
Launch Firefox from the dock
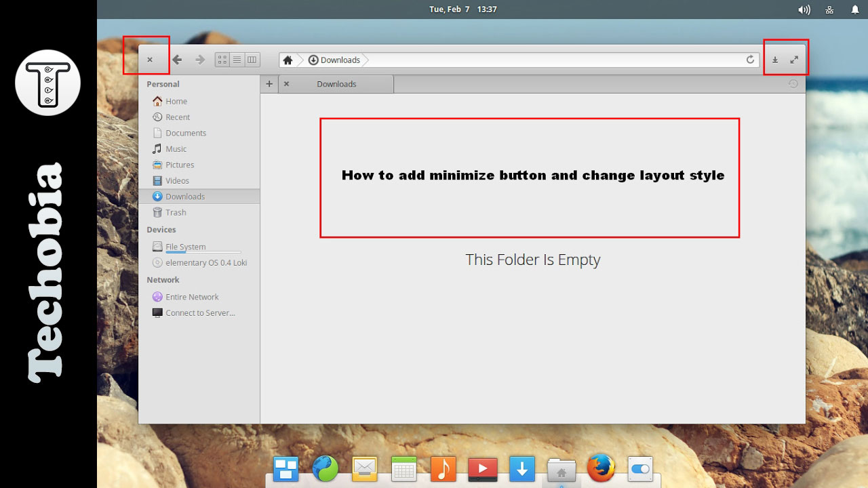pos(601,468)
